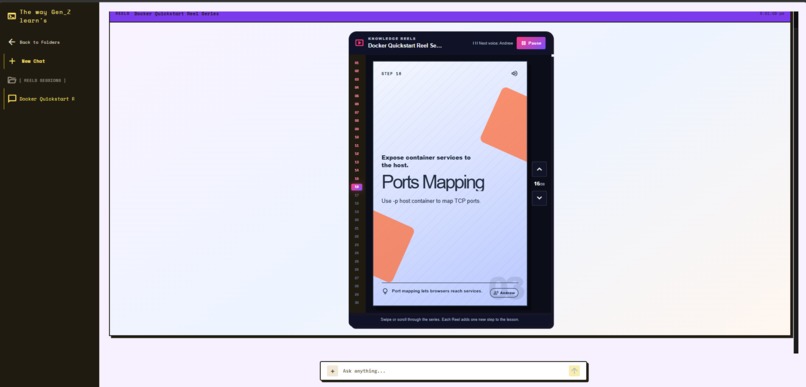Click 'Expose container services to the host' text
This screenshot has width=806, height=387.
click(426, 161)
